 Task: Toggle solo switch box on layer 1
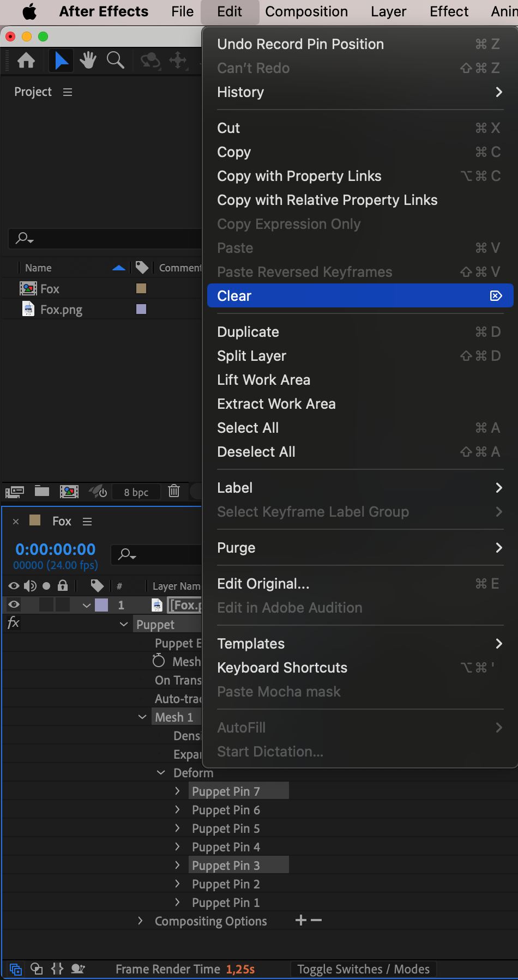(46, 604)
